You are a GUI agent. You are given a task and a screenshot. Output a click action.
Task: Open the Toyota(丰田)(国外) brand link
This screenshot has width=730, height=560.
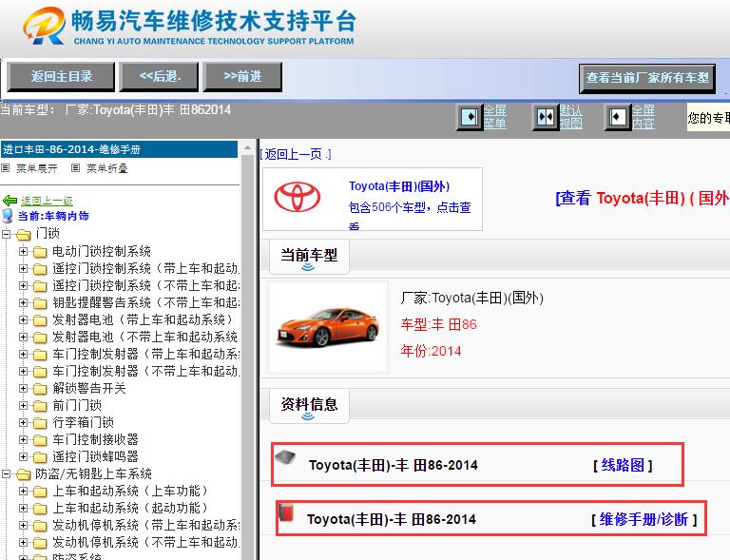[x=399, y=186]
